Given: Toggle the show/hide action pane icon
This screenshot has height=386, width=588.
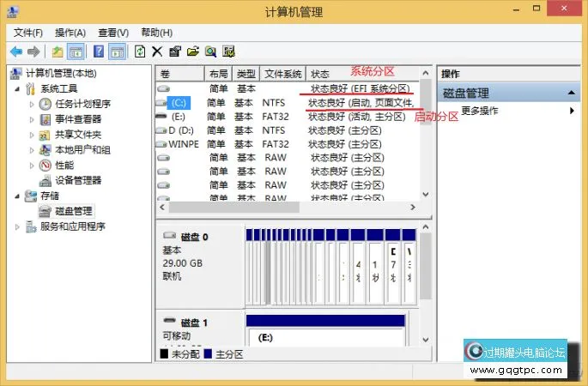Looking at the screenshot, I should 117,51.
